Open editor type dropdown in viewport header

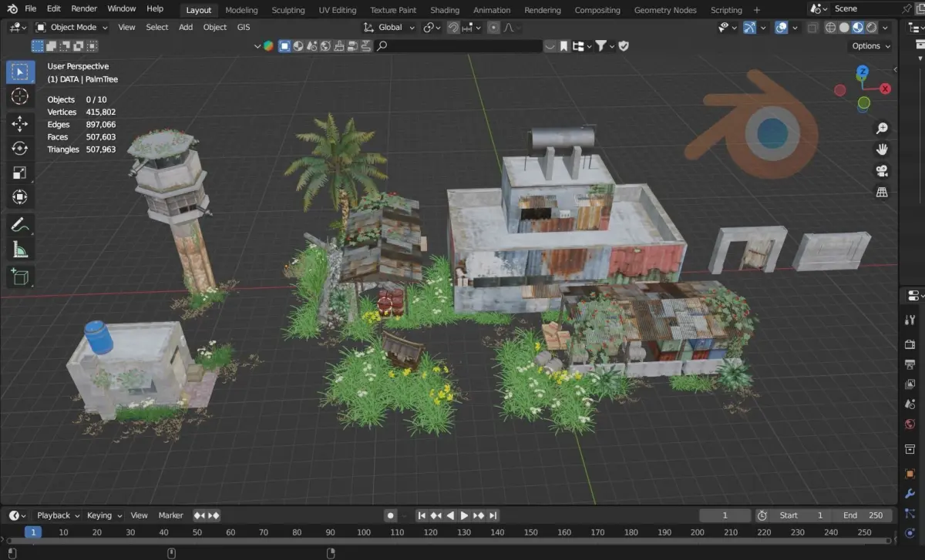(x=18, y=27)
